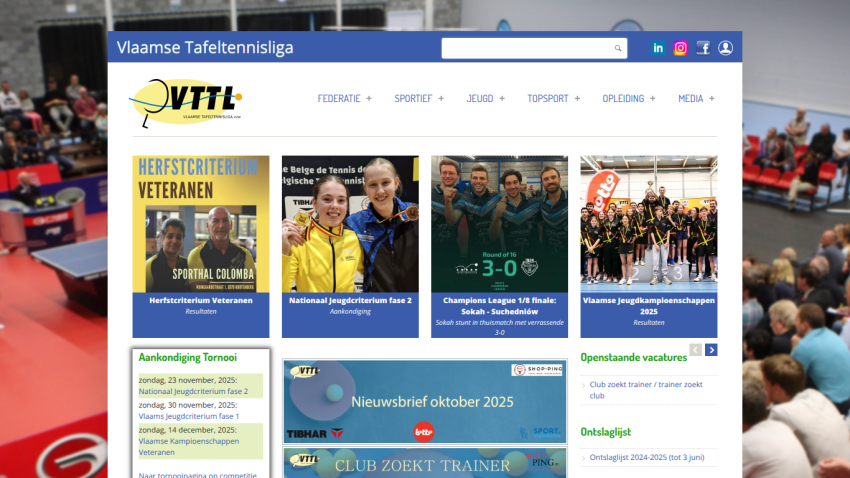Click the Herfstcriterium Veteranen card title
Image resolution: width=850 pixels, height=478 pixels.
[x=201, y=300]
